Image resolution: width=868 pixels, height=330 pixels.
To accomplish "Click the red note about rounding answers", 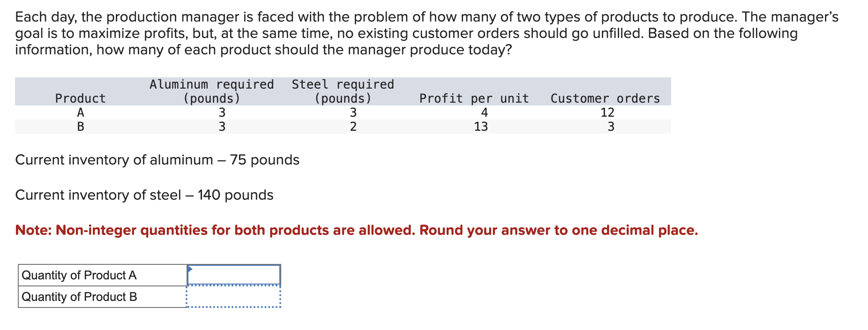I will click(356, 230).
